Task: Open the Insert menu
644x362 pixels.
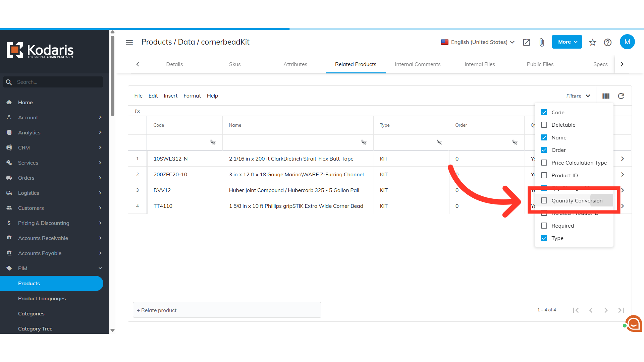Action: (170, 96)
